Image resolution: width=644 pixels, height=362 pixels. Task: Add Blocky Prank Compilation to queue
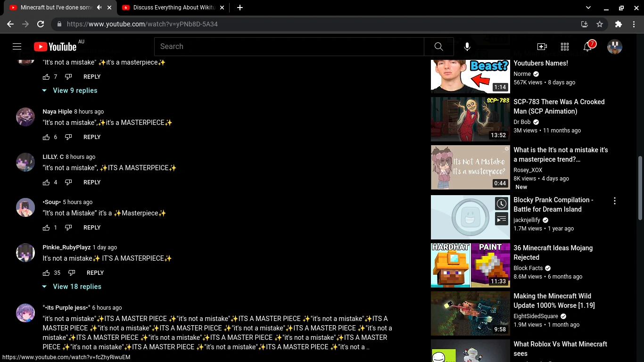(x=502, y=219)
